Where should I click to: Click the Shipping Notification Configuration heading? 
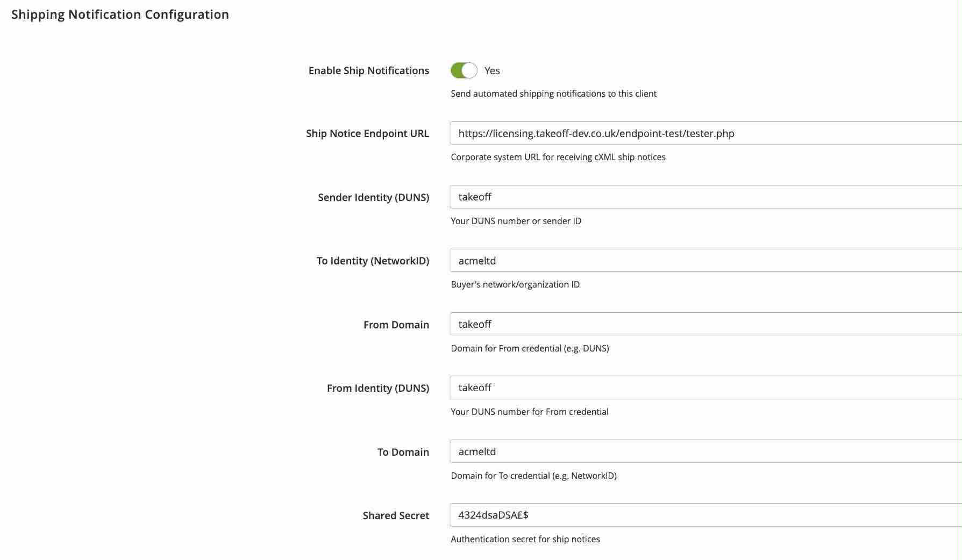120,15
